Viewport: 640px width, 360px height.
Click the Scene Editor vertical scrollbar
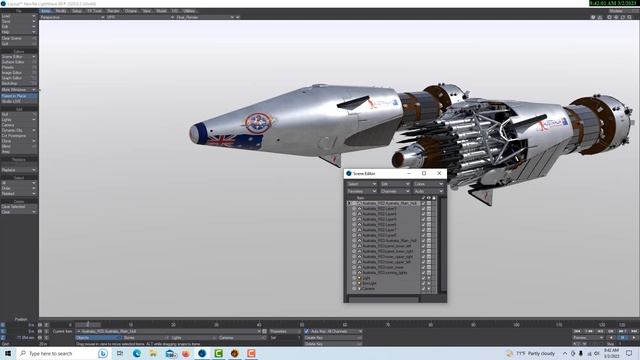pos(443,245)
